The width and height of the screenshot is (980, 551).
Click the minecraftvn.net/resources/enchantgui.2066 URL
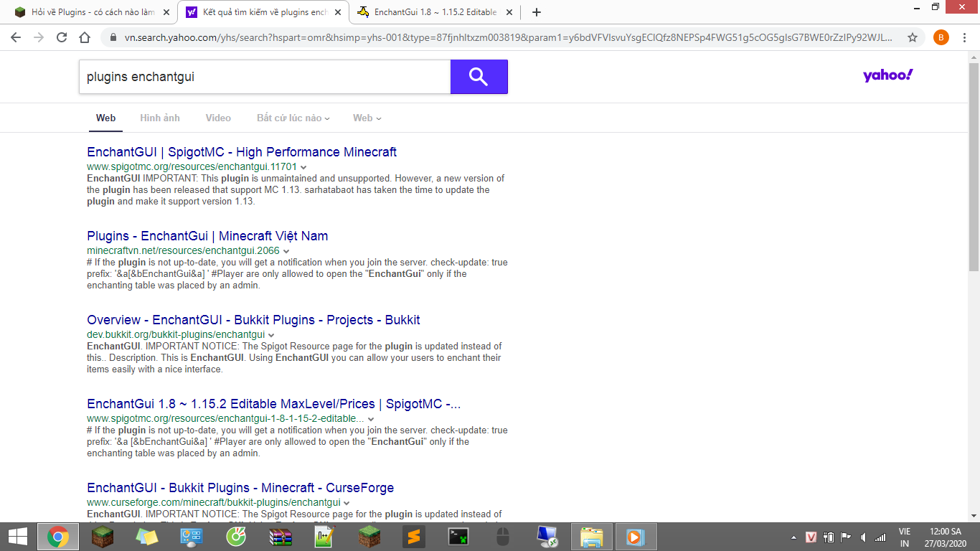tap(183, 251)
